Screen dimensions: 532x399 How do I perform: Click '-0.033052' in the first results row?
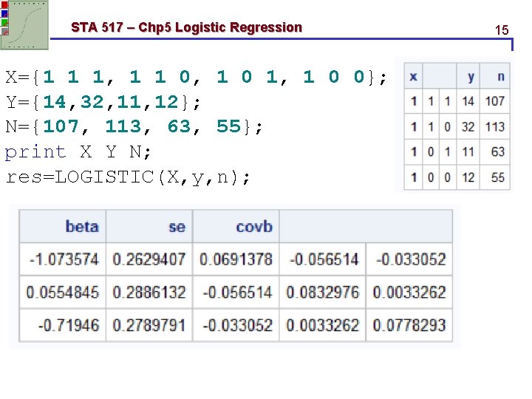pos(409,259)
